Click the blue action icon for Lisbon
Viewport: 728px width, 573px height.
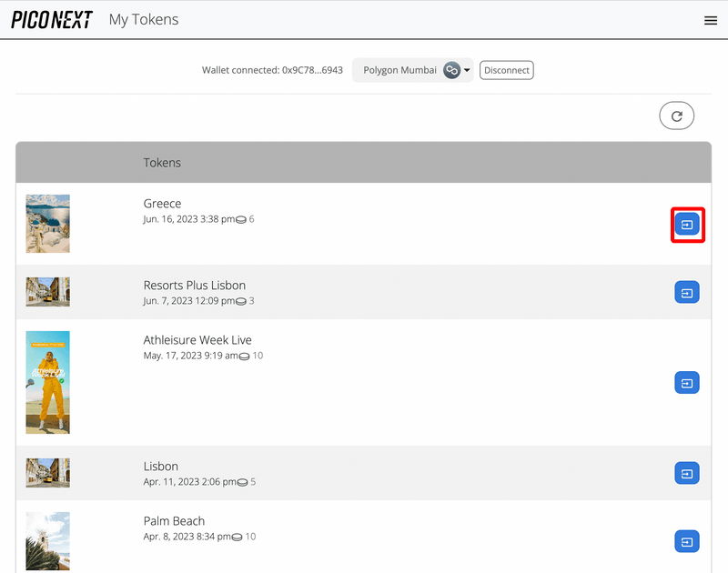click(687, 473)
